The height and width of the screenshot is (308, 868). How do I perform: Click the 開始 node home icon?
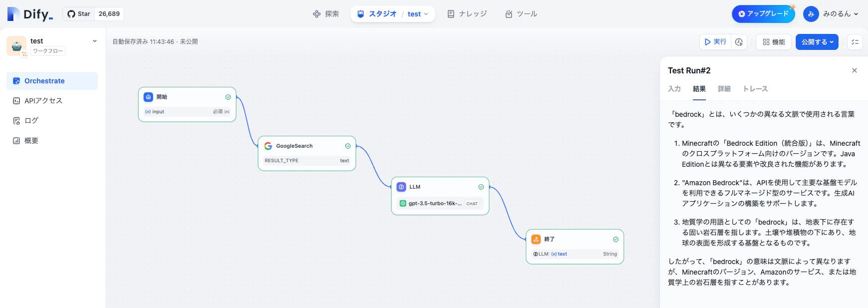click(148, 97)
